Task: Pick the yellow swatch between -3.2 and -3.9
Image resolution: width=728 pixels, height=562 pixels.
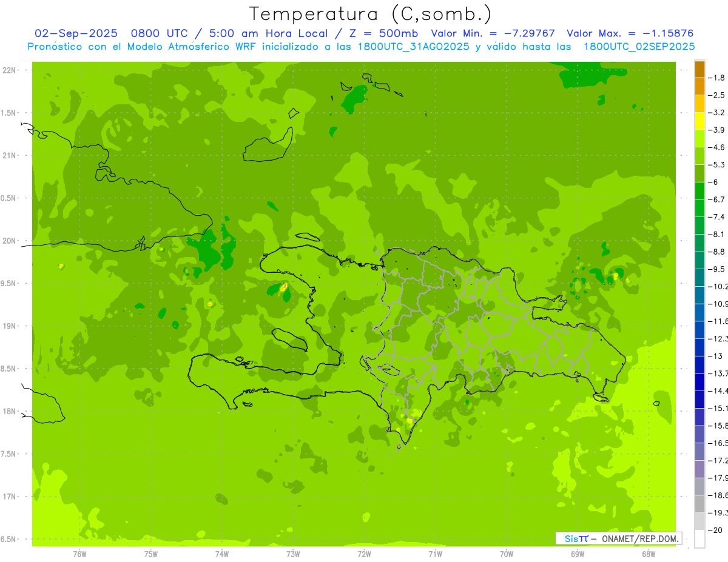Action: tap(699, 121)
